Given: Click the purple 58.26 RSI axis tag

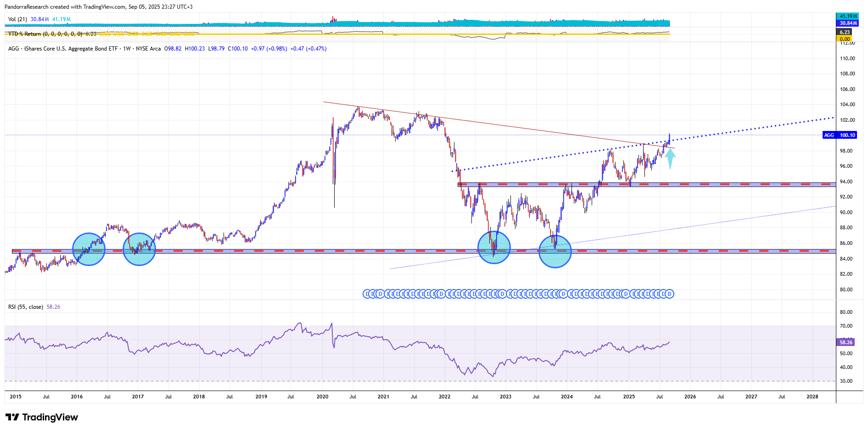Looking at the screenshot, I should tap(846, 342).
